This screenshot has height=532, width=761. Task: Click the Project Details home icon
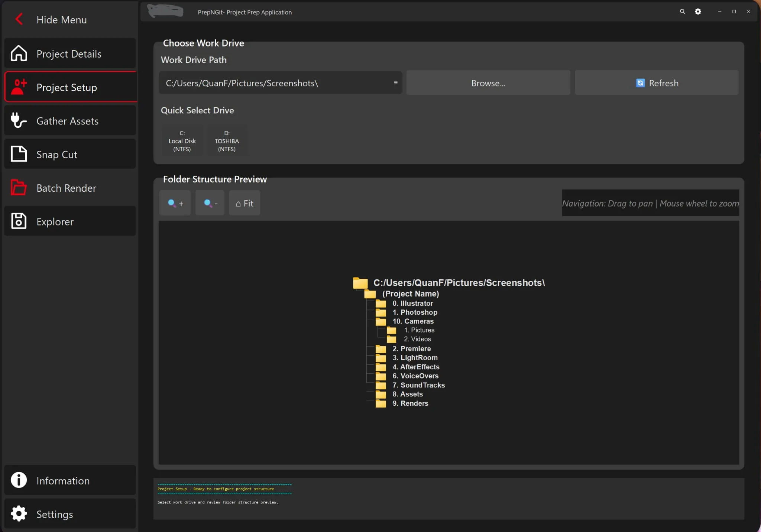point(19,53)
